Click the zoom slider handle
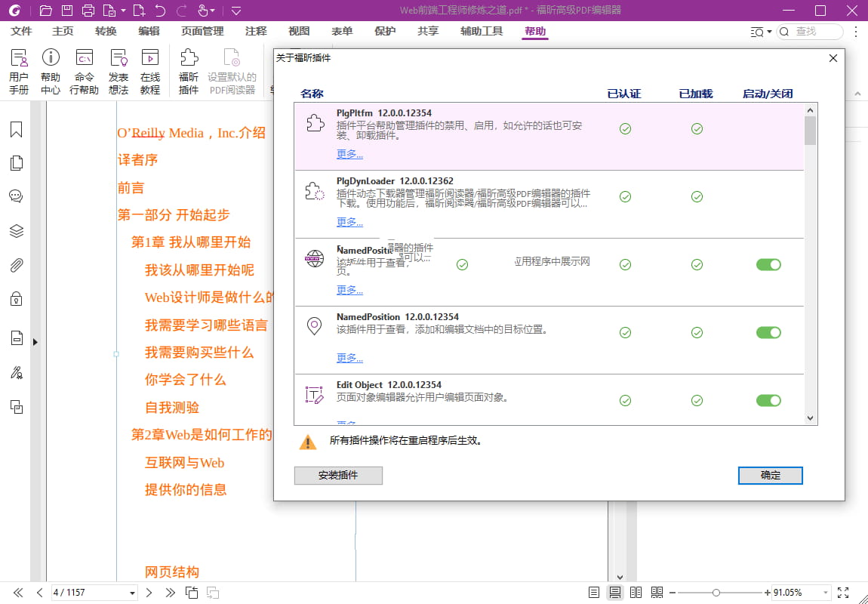This screenshot has height=604, width=868. click(x=716, y=593)
